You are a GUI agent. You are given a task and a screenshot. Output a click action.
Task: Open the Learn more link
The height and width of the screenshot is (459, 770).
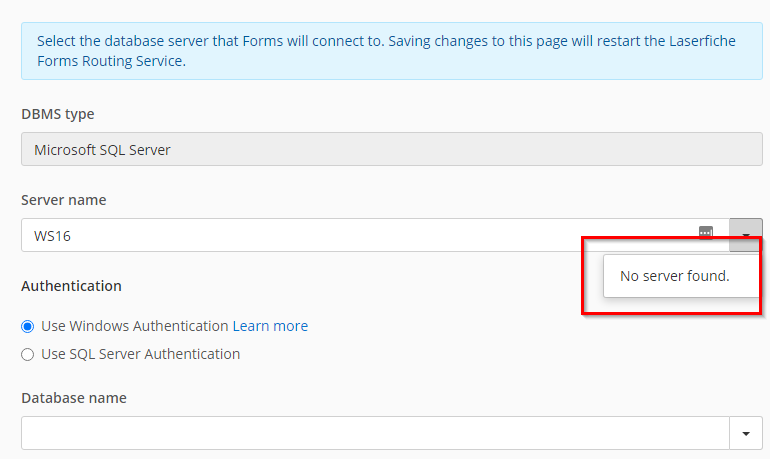(x=270, y=326)
